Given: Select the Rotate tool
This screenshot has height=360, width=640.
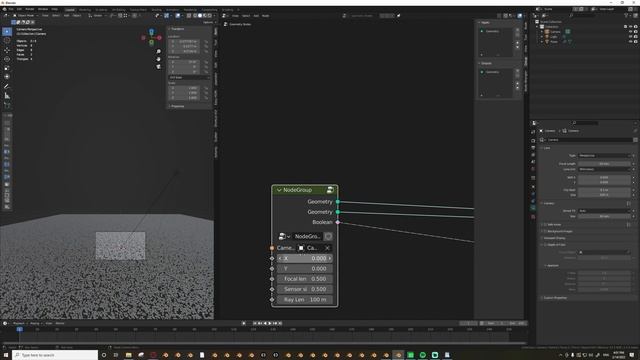Looking at the screenshot, I should [7, 59].
